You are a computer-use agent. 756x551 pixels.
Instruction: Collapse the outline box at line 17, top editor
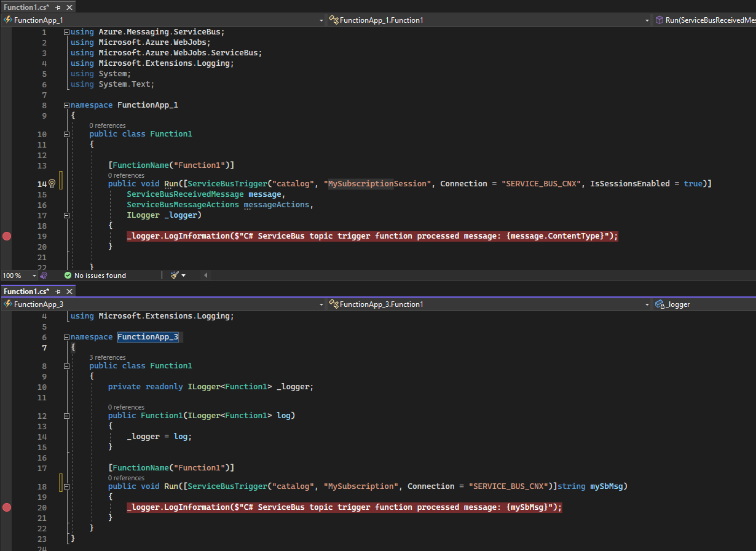pyautogui.click(x=66, y=215)
